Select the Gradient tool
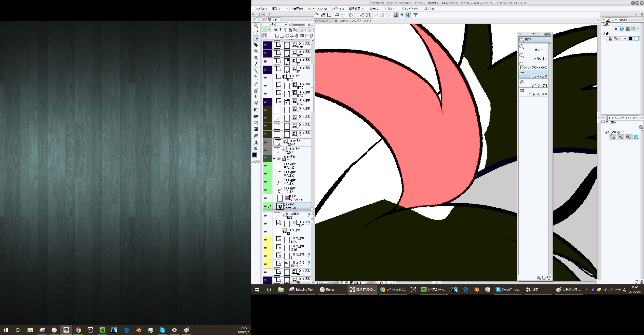 [256, 129]
